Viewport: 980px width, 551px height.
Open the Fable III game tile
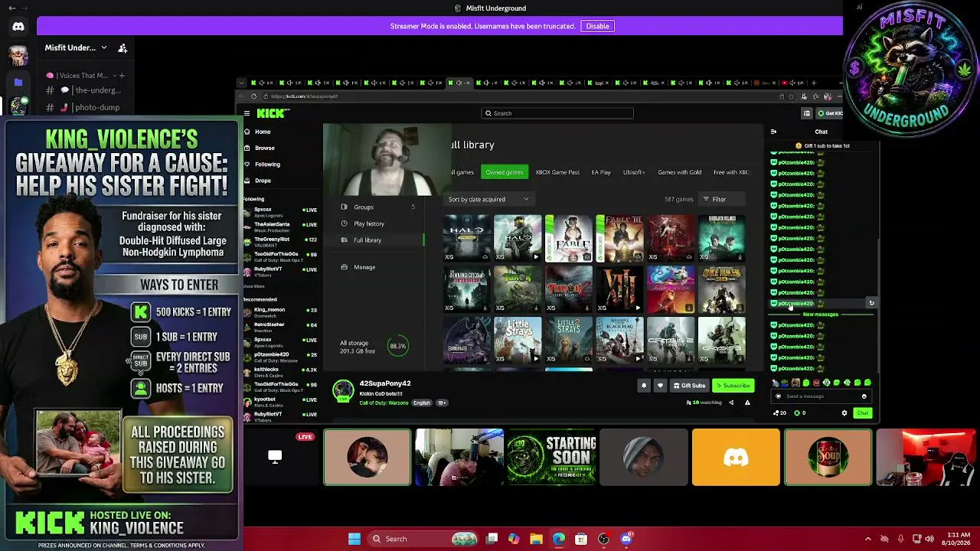(619, 238)
